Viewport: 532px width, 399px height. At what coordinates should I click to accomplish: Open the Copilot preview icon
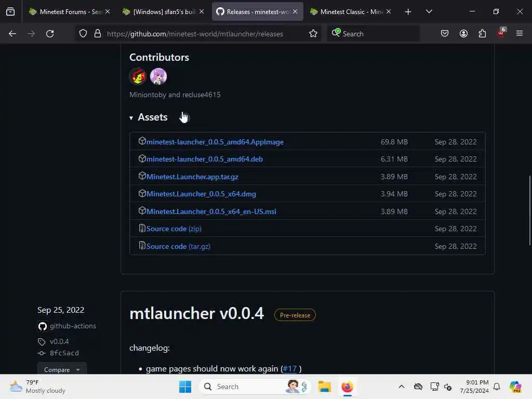click(x=515, y=387)
